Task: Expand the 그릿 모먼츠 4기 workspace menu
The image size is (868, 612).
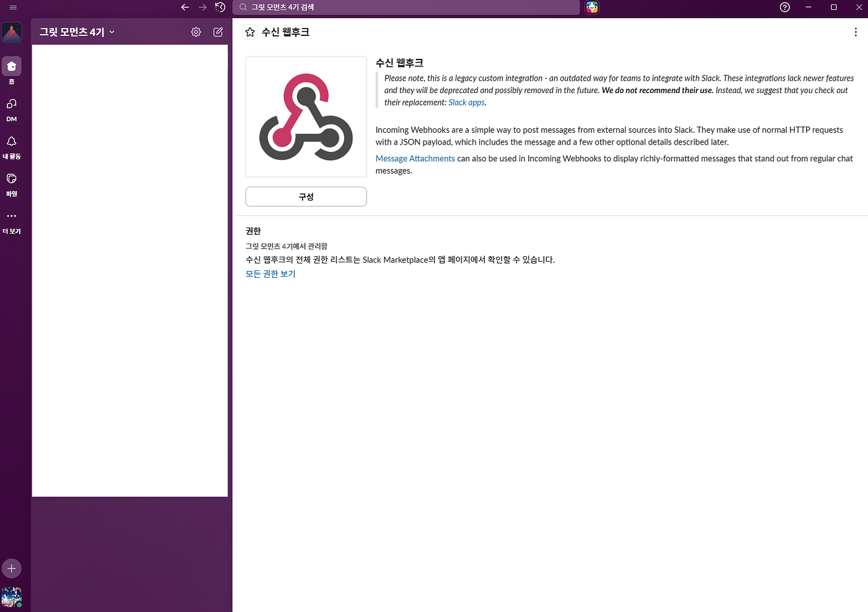Action: pyautogui.click(x=76, y=32)
